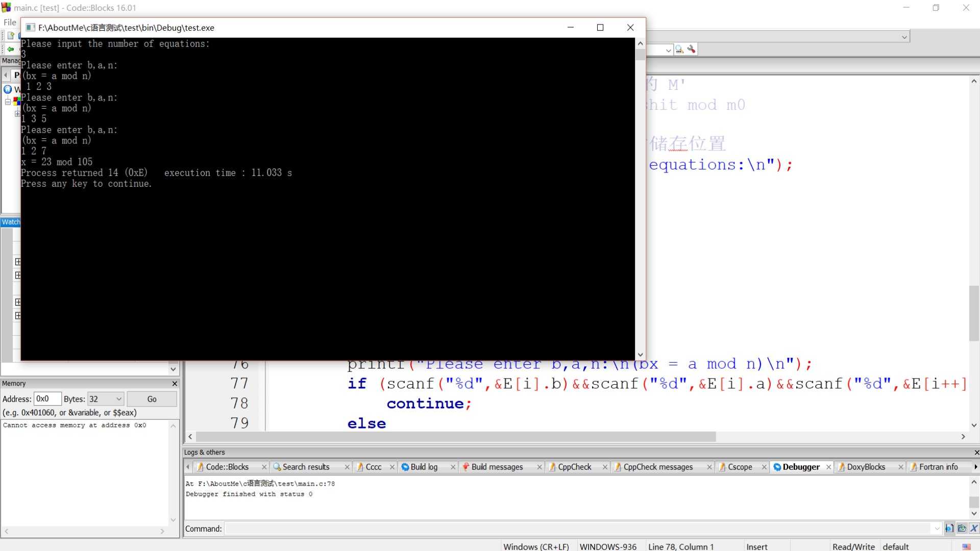
Task: Switch to the Search results tab
Action: (x=306, y=467)
